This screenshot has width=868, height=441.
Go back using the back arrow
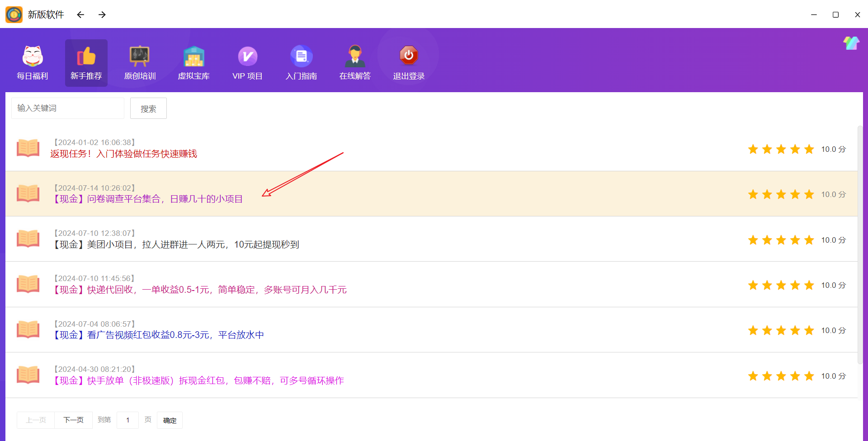point(80,15)
